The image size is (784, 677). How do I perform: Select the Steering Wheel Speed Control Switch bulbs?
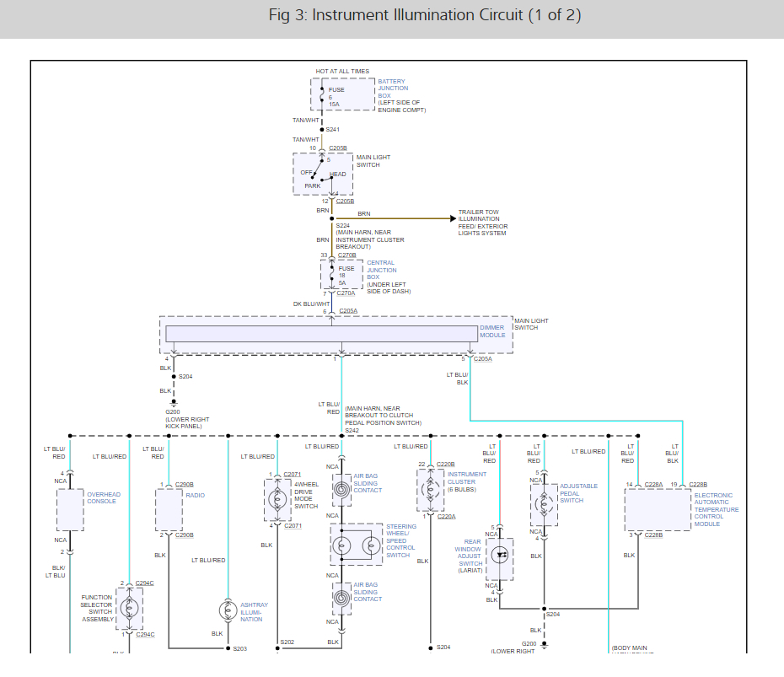[x=355, y=545]
